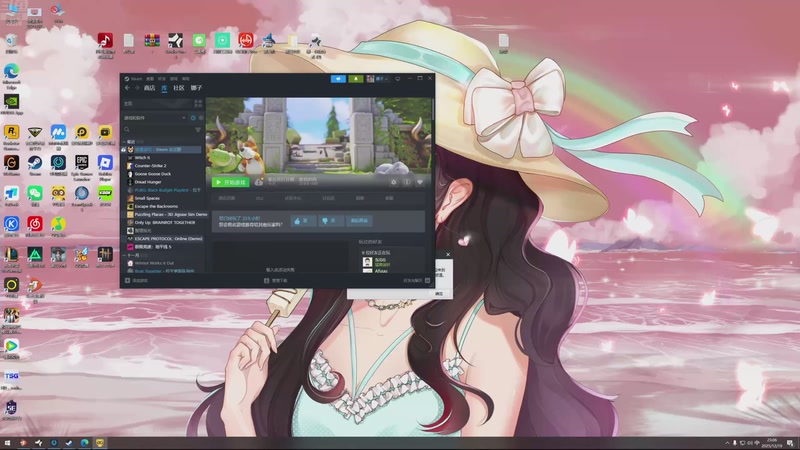Select Escape the Backrooms in the library
Viewport: 800px width, 450px height.
click(156, 206)
